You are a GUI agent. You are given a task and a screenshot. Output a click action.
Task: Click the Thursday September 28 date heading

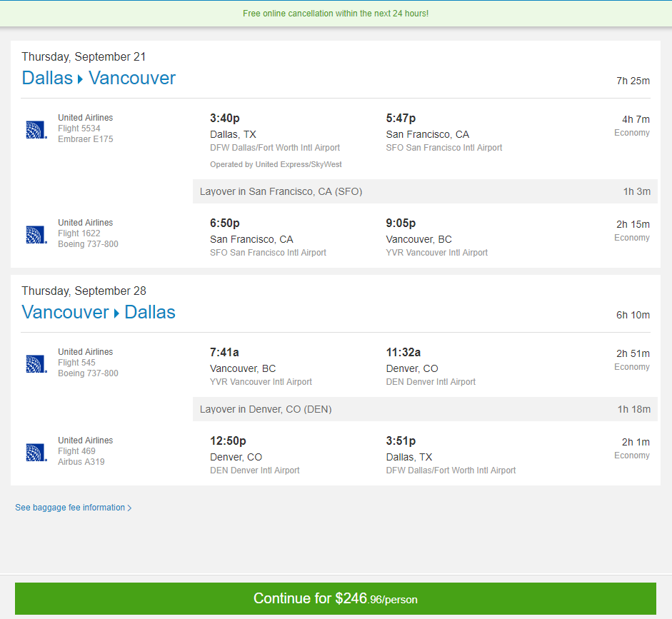click(84, 291)
